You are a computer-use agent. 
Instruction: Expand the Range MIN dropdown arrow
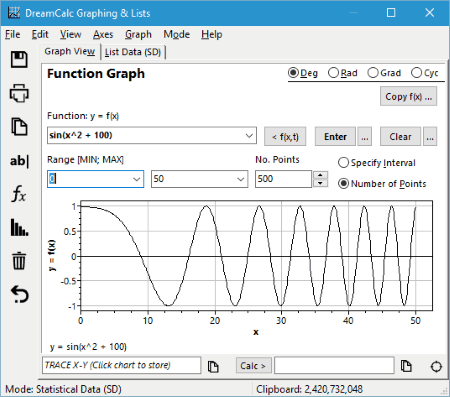[x=136, y=179]
